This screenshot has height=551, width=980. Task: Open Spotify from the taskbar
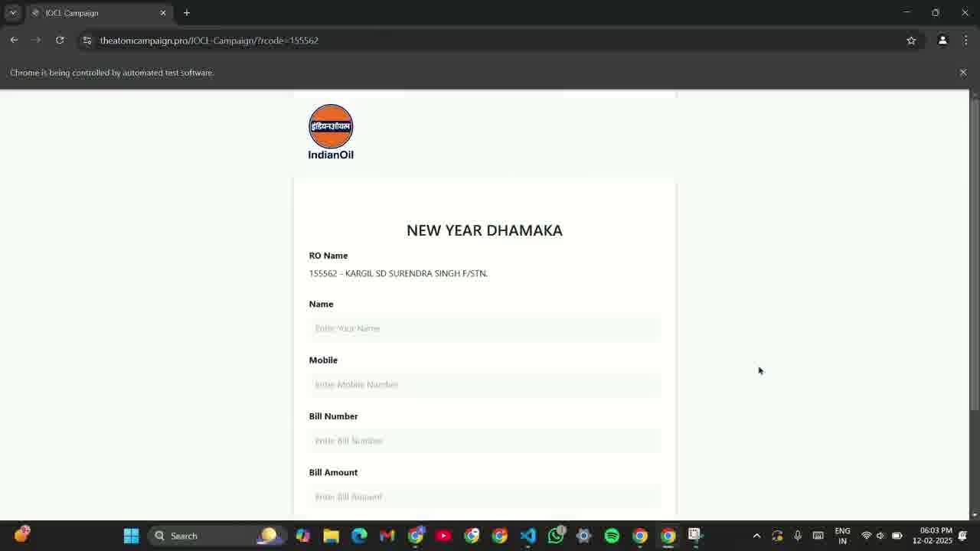[612, 536]
